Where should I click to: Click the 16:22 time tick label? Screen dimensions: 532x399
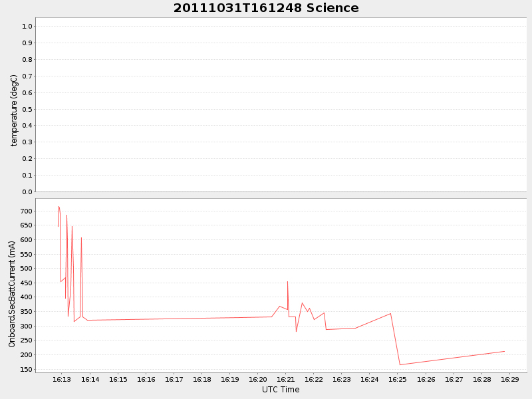313,379
